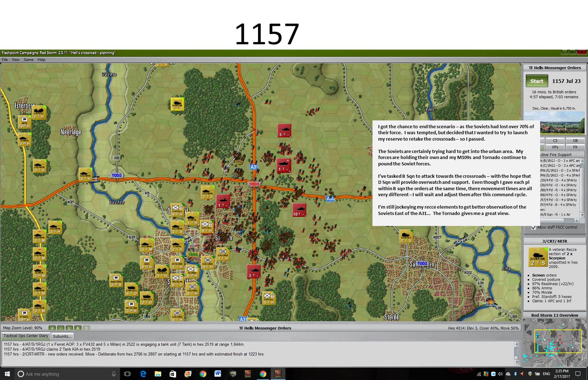Open the Help menu
The height and width of the screenshot is (380, 588).
coord(41,59)
